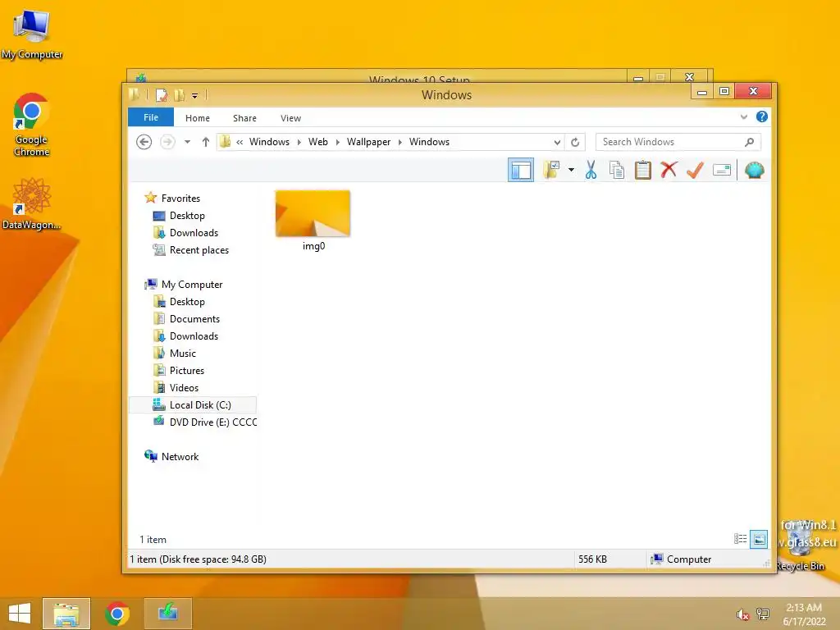Screen dimensions: 840x630
Task: Click the red X Delete icon
Action: pos(669,171)
